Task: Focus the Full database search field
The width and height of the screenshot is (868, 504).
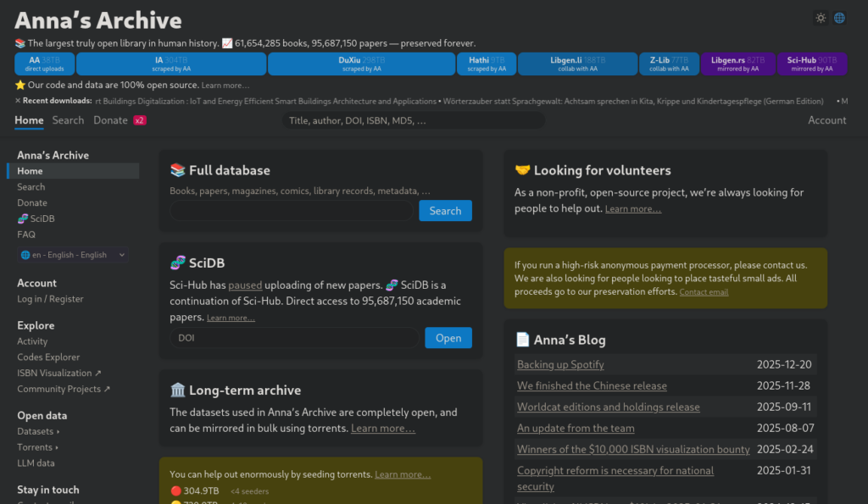Action: [292, 211]
